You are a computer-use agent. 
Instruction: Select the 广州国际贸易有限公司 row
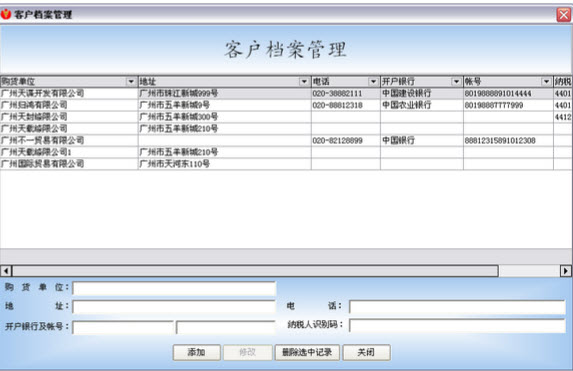[286, 164]
